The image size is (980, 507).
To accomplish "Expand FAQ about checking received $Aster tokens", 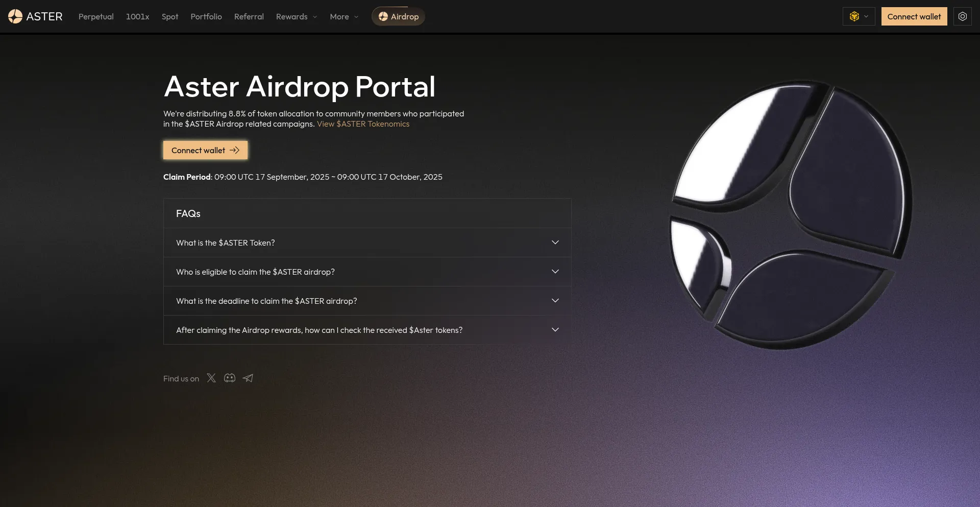I will [367, 330].
